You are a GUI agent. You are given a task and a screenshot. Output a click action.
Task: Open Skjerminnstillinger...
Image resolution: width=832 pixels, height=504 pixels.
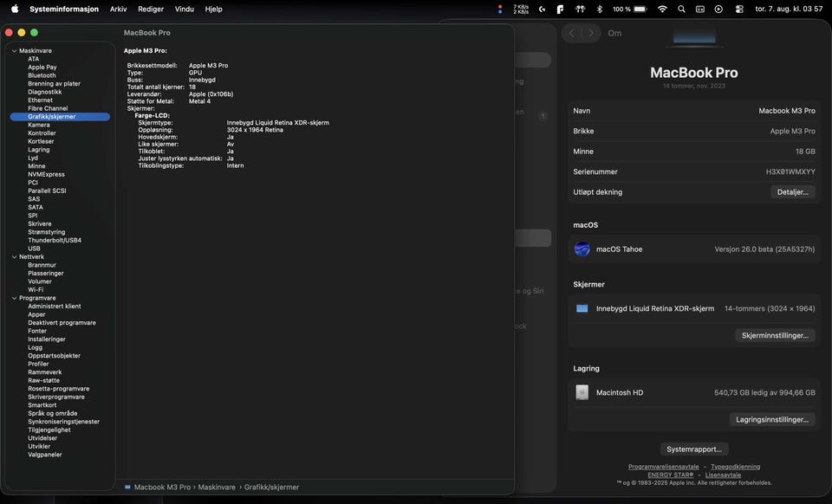pos(775,335)
